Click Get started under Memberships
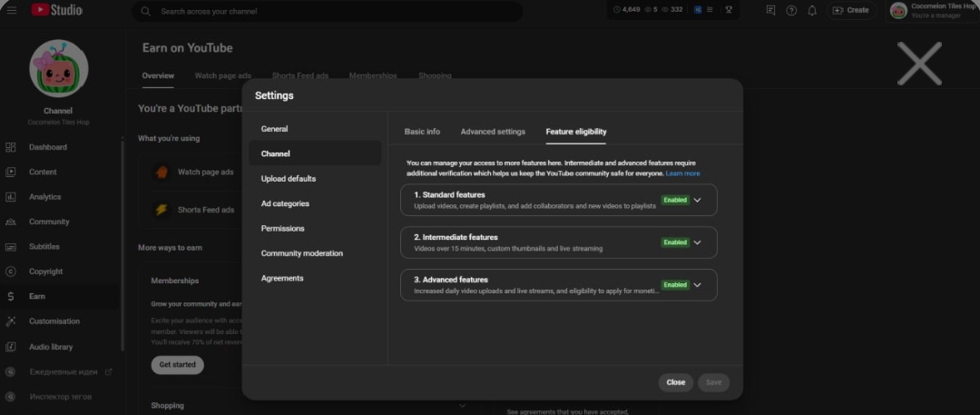This screenshot has width=980, height=415. 178,365
